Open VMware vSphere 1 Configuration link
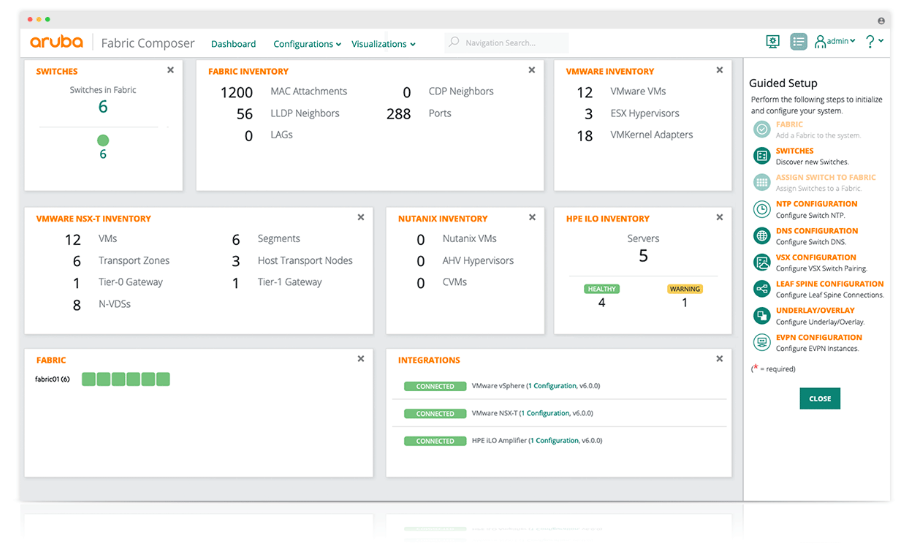The image size is (911, 553). 552,386
